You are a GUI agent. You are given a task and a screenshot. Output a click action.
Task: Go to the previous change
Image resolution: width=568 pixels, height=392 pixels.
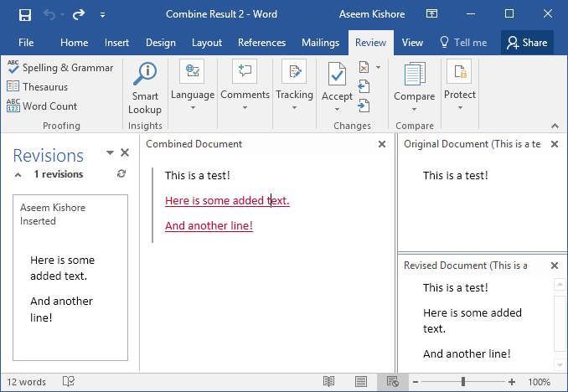pos(364,86)
